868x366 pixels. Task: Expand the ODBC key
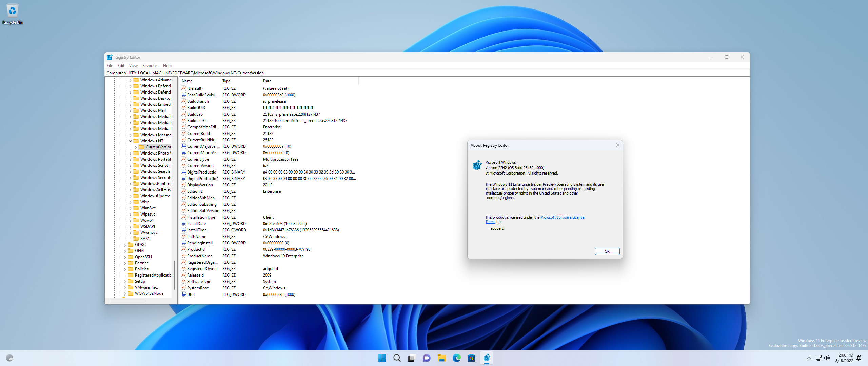pyautogui.click(x=125, y=245)
